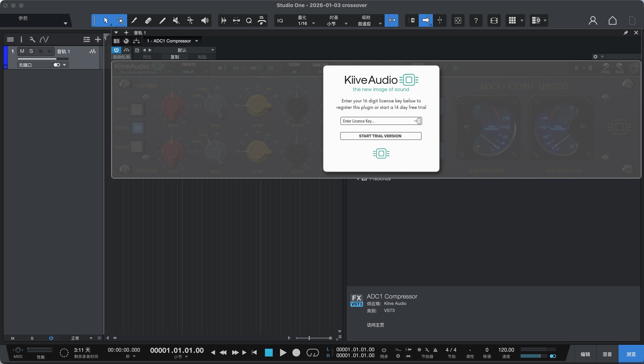Screen dimensions: 644x364
Task: Select the Mute tool
Action: pos(176,20)
